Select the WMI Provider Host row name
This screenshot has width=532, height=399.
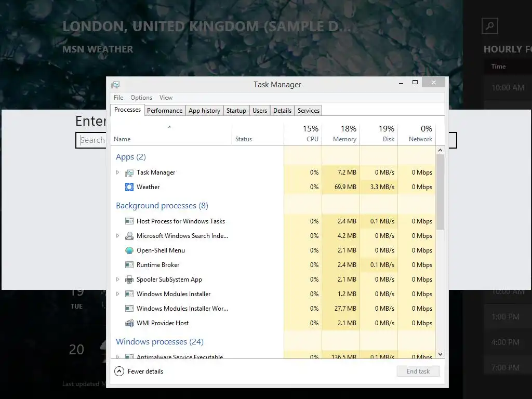click(x=163, y=323)
